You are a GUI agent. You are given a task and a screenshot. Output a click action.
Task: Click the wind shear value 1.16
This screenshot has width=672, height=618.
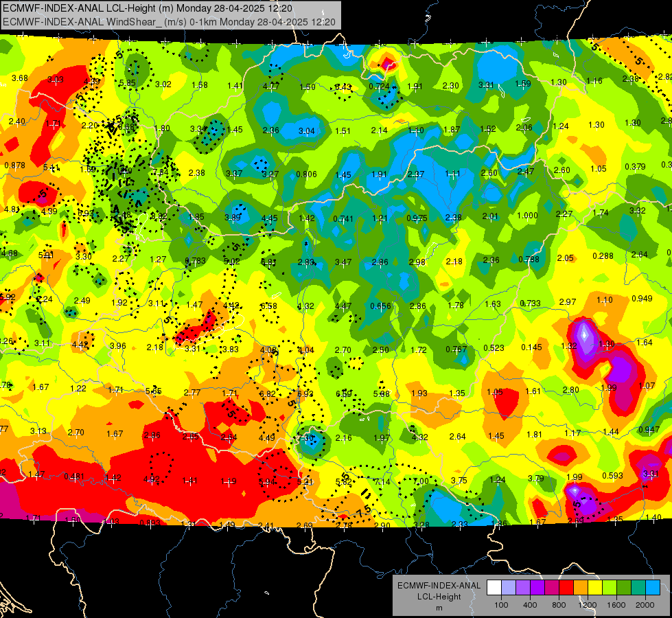(x=594, y=80)
